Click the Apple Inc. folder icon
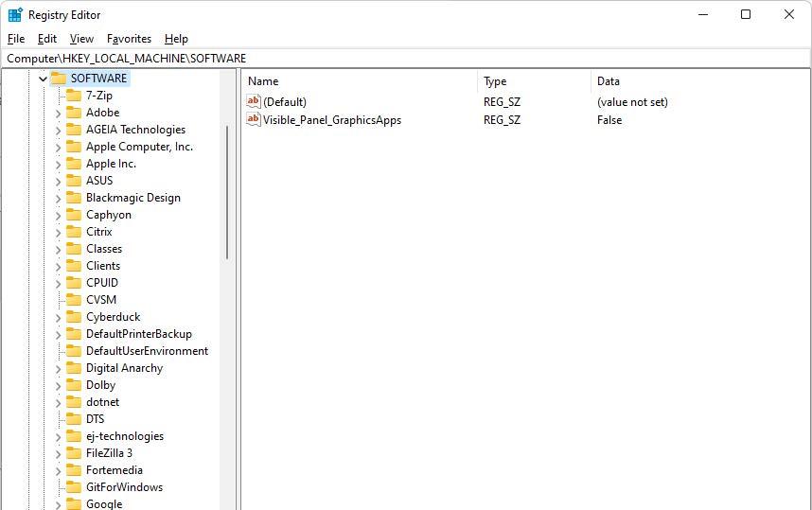This screenshot has height=510, width=812. coord(74,164)
